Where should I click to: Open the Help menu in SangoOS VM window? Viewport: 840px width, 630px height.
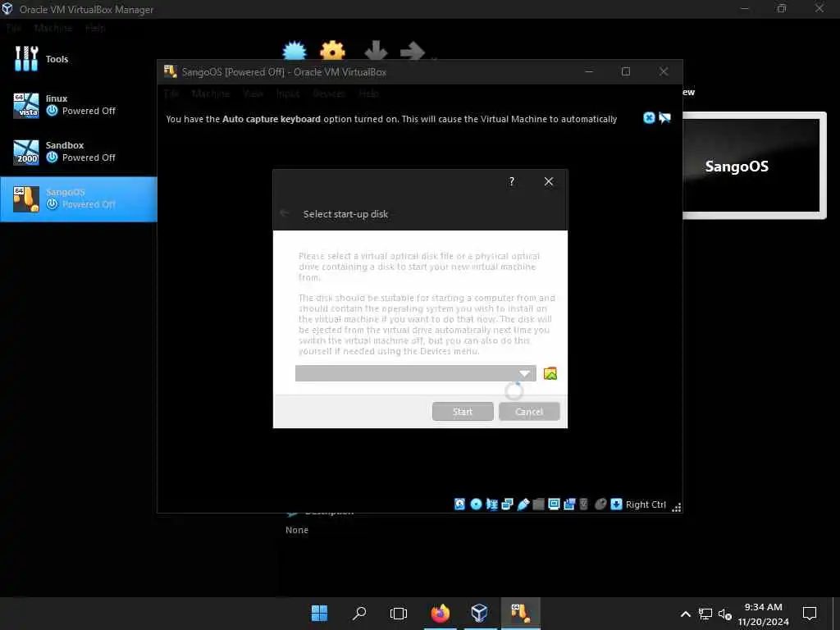point(368,94)
